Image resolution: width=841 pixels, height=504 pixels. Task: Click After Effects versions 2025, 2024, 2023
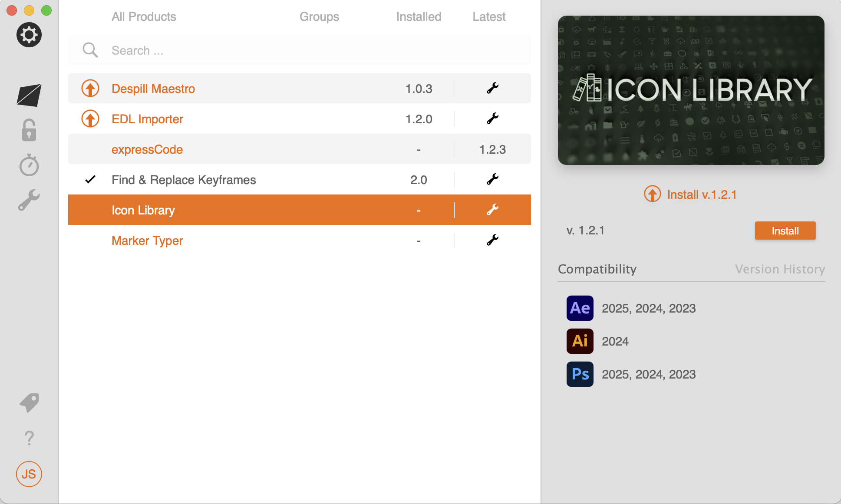pyautogui.click(x=649, y=308)
